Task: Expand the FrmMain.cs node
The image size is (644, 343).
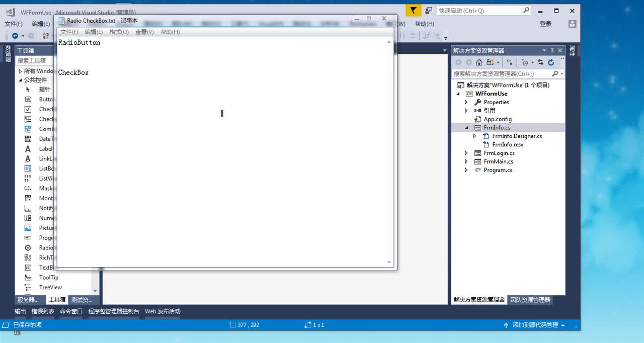Action: (x=466, y=162)
